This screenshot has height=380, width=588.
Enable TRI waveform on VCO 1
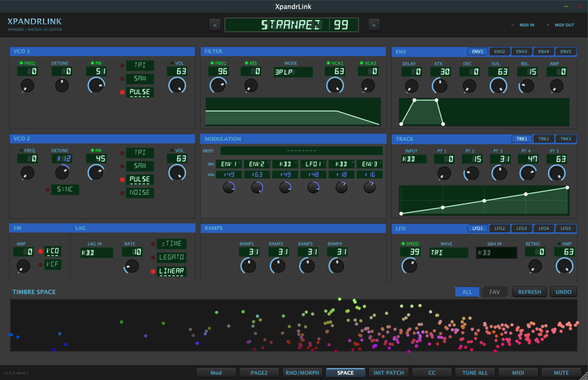point(140,66)
